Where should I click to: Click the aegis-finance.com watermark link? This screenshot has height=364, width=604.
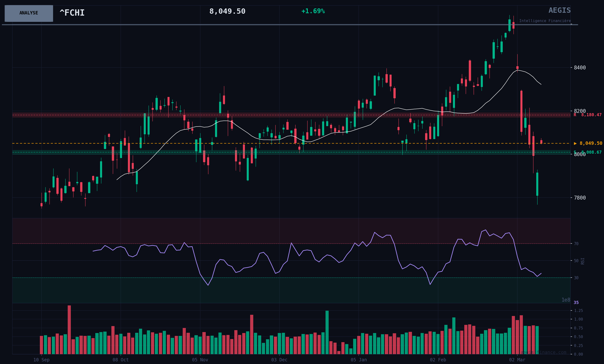pos(543,352)
